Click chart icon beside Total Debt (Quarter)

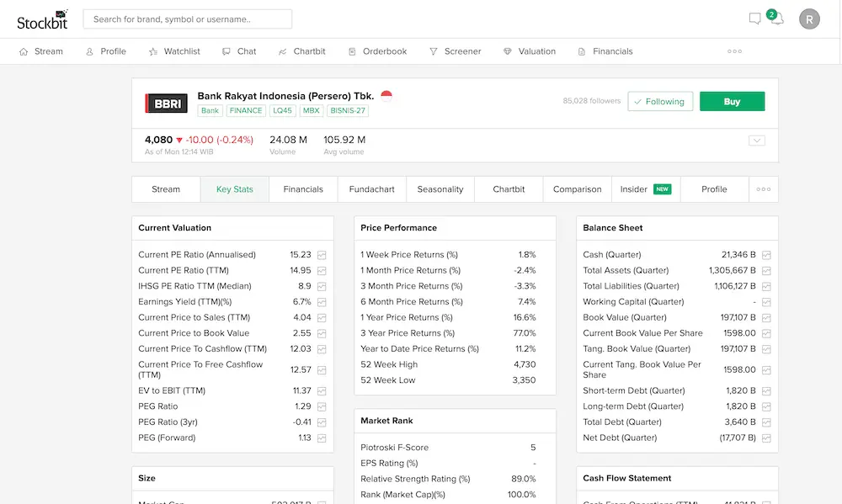coord(766,422)
